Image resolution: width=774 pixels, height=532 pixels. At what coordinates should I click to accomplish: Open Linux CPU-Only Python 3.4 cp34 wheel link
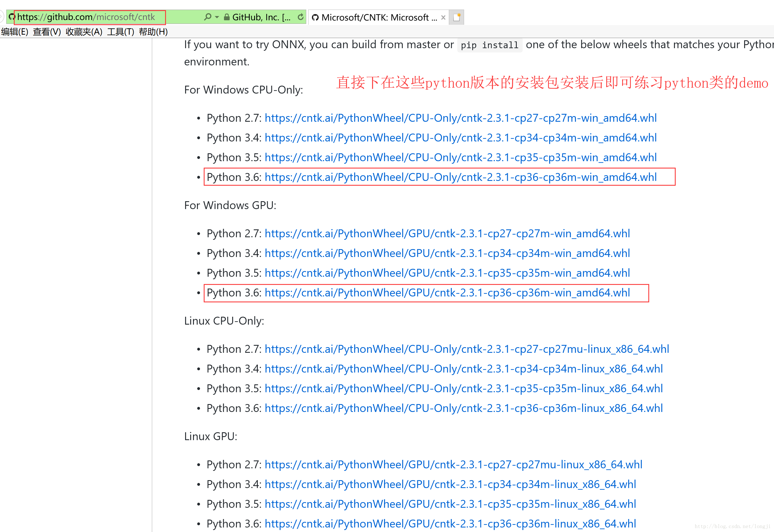point(464,369)
